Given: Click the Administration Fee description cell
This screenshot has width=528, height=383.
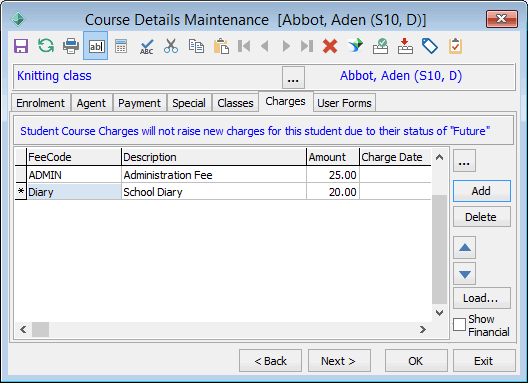Looking at the screenshot, I should [x=214, y=175].
